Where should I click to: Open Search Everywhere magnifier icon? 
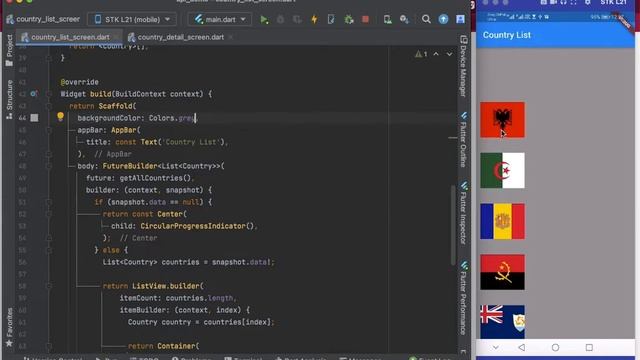coord(426,19)
